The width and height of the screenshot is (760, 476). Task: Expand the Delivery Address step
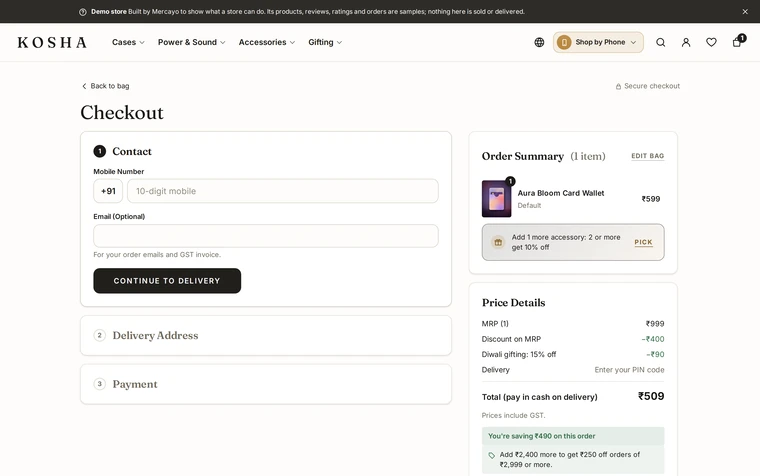266,335
